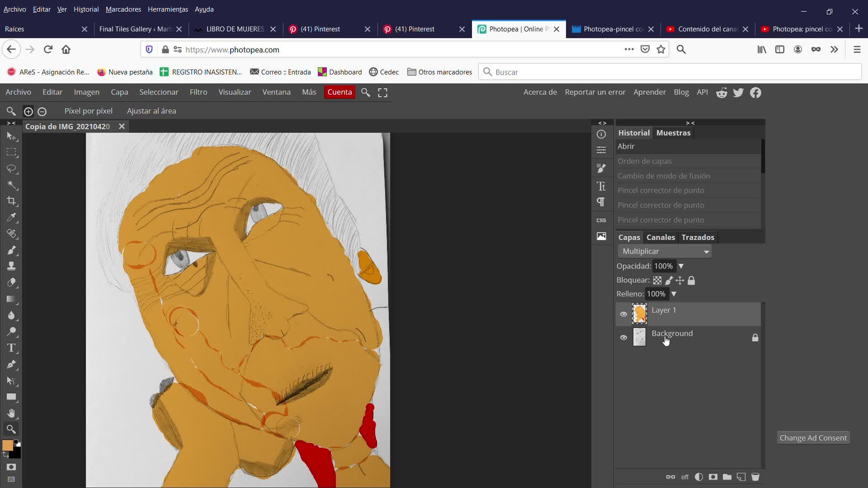Select the Brush tool
Viewport: 868px width, 488px height.
click(12, 250)
